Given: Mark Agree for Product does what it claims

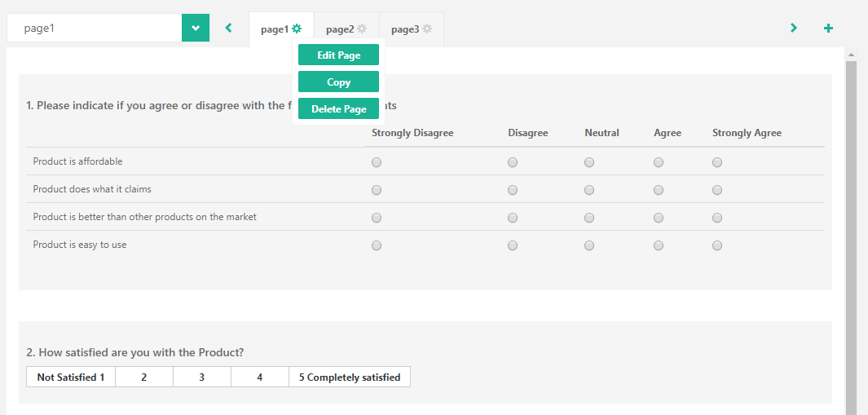Looking at the screenshot, I should click(659, 191).
